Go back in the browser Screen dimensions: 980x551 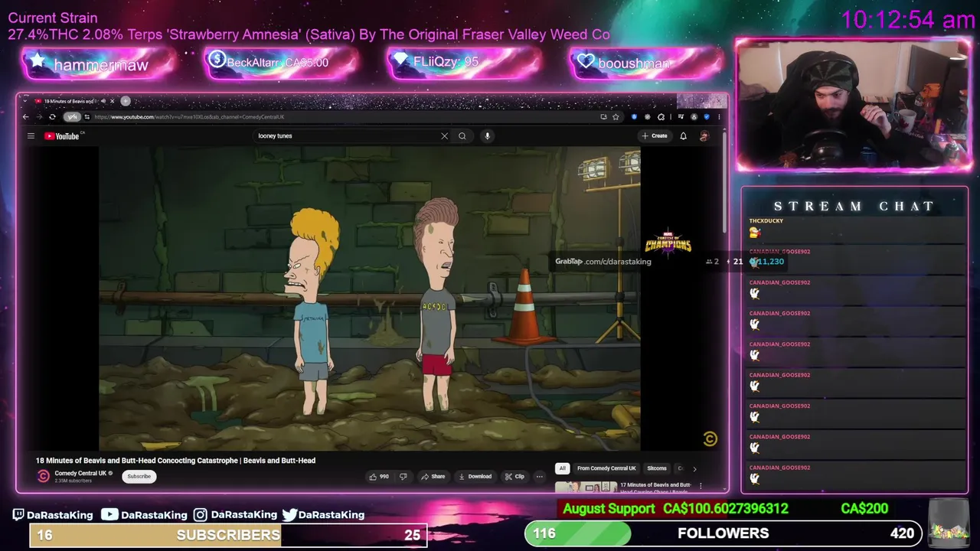[25, 117]
